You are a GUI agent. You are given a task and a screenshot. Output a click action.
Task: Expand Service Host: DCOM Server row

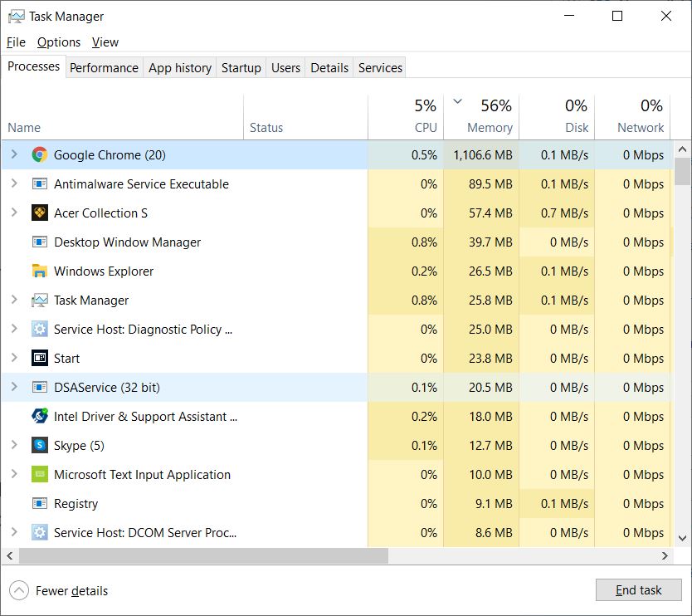point(14,532)
